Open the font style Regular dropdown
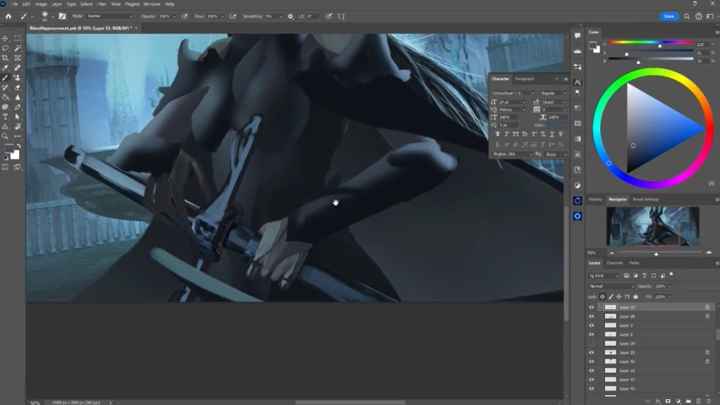720x405 pixels. [553, 93]
